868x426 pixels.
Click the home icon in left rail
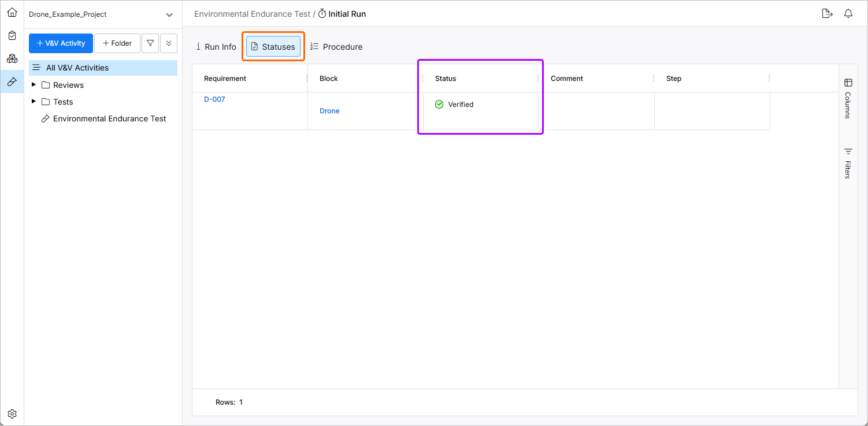click(12, 12)
